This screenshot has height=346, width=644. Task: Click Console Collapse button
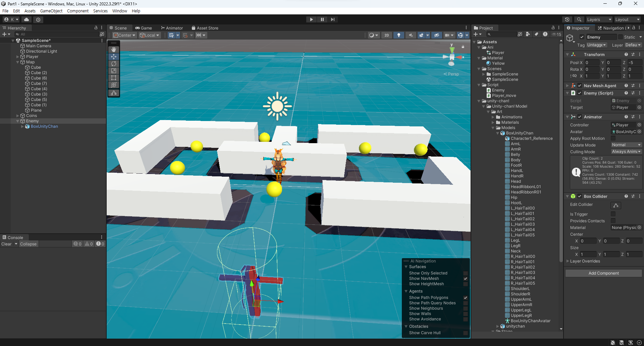pyautogui.click(x=28, y=244)
